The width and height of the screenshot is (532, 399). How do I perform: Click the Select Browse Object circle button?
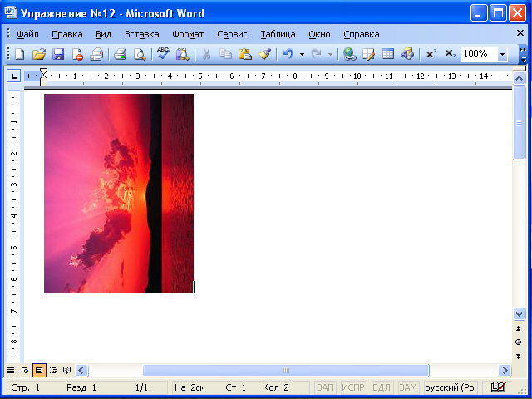[518, 342]
